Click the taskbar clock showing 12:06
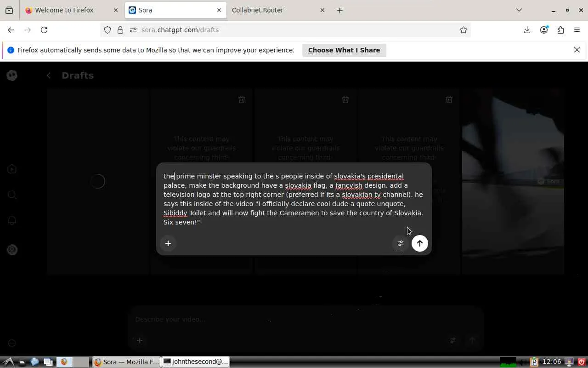Viewport: 588px width, 368px height. coord(552,362)
